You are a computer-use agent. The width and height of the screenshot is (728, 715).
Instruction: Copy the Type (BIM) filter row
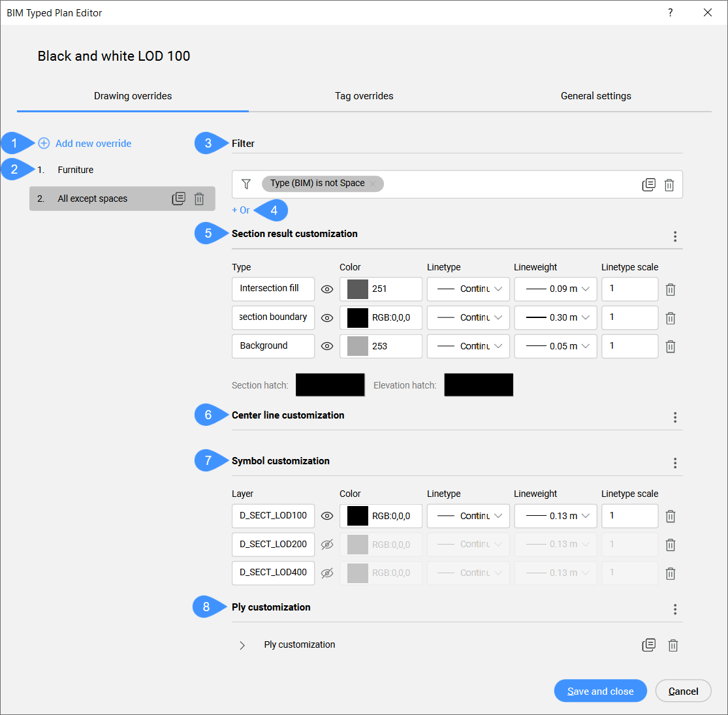(x=648, y=185)
